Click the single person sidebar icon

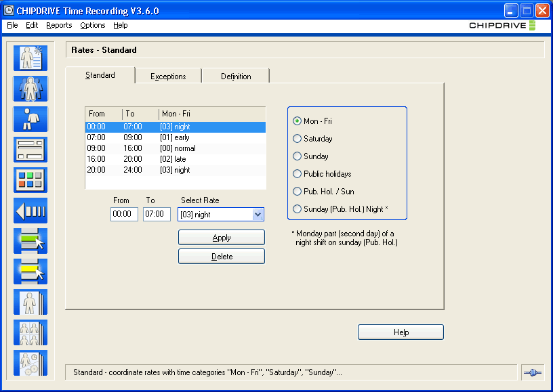[30, 118]
